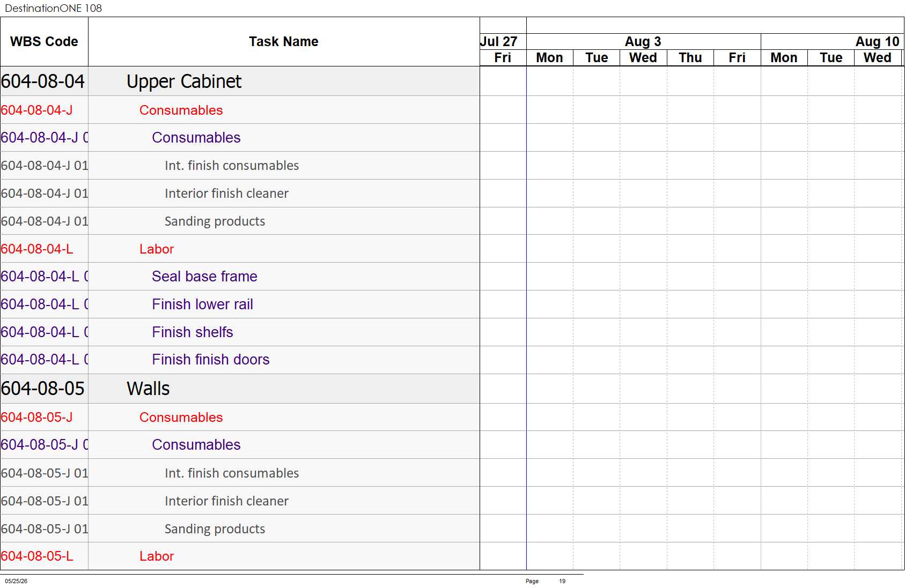905x588 pixels.
Task: Click red Consumables under Walls
Action: point(181,418)
